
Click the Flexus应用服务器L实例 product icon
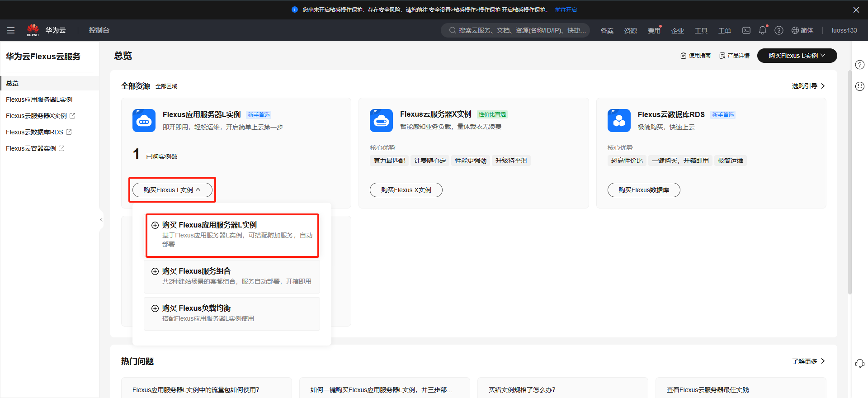144,121
